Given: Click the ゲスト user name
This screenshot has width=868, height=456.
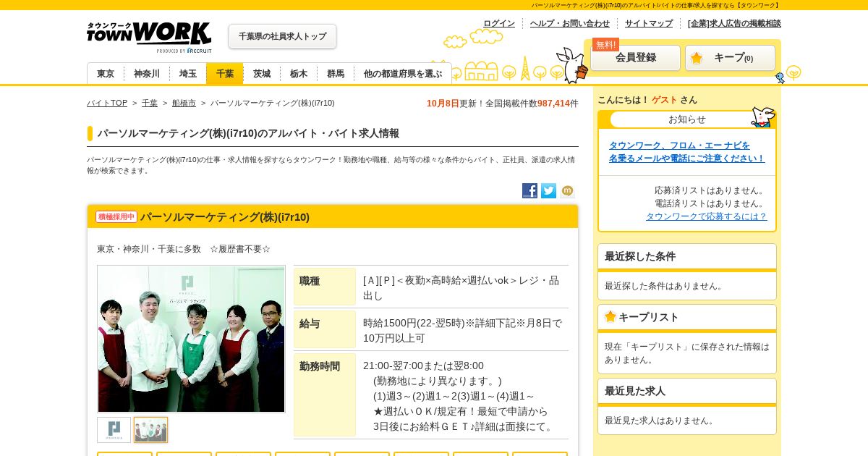Looking at the screenshot, I should point(664,100).
